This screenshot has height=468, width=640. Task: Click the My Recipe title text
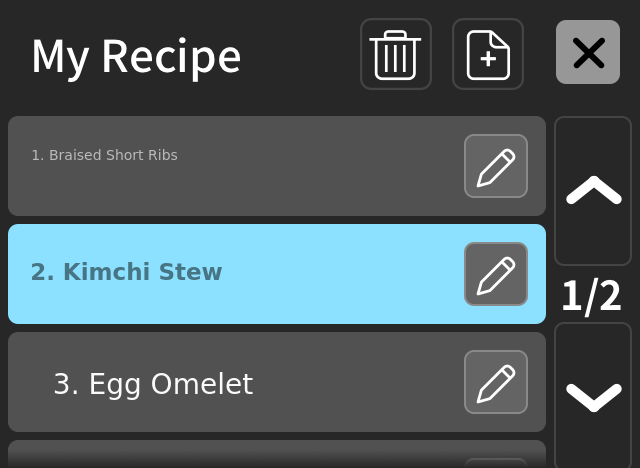click(136, 56)
